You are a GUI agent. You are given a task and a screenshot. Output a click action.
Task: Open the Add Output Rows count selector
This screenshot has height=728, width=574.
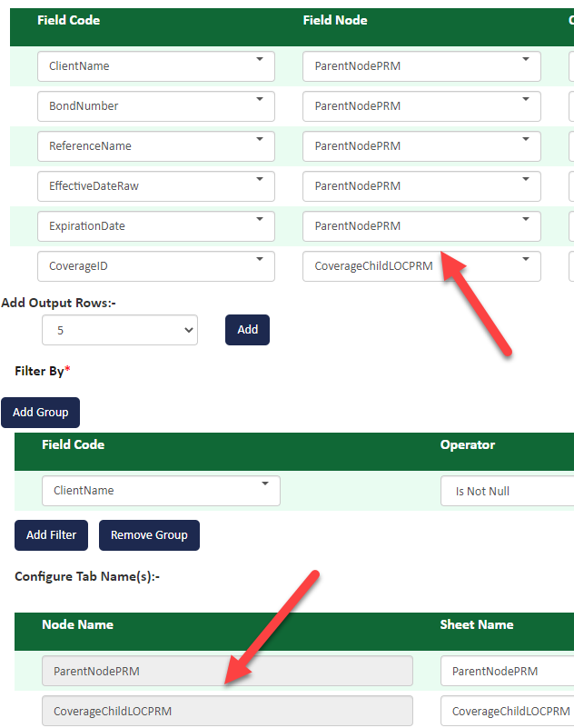click(119, 329)
